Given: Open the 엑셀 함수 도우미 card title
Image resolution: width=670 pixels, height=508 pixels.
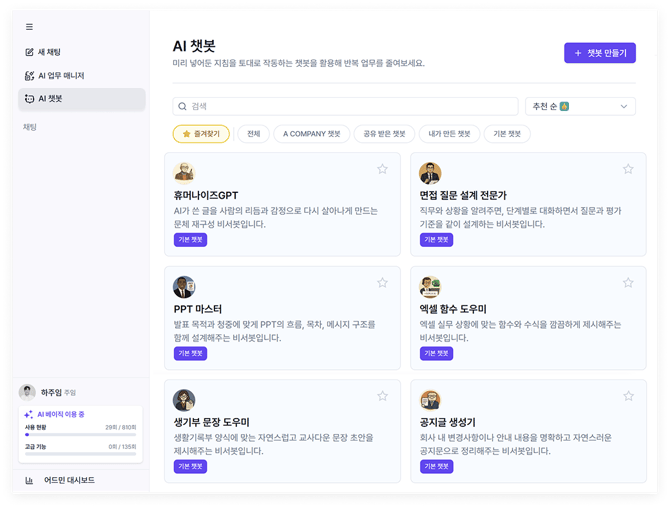Looking at the screenshot, I should (x=453, y=309).
